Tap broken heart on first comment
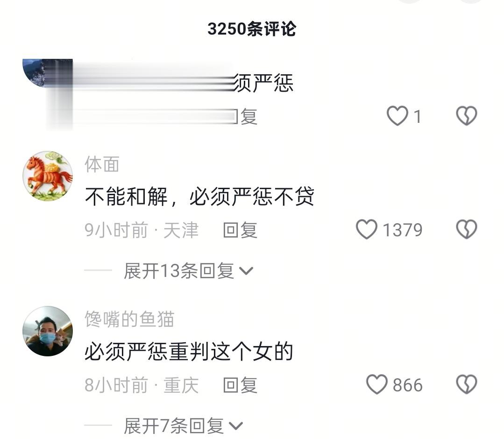 (466, 116)
